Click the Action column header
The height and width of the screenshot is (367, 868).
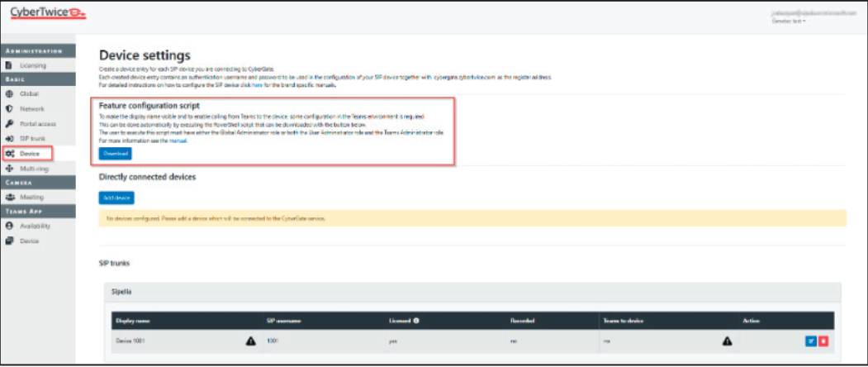pyautogui.click(x=751, y=321)
